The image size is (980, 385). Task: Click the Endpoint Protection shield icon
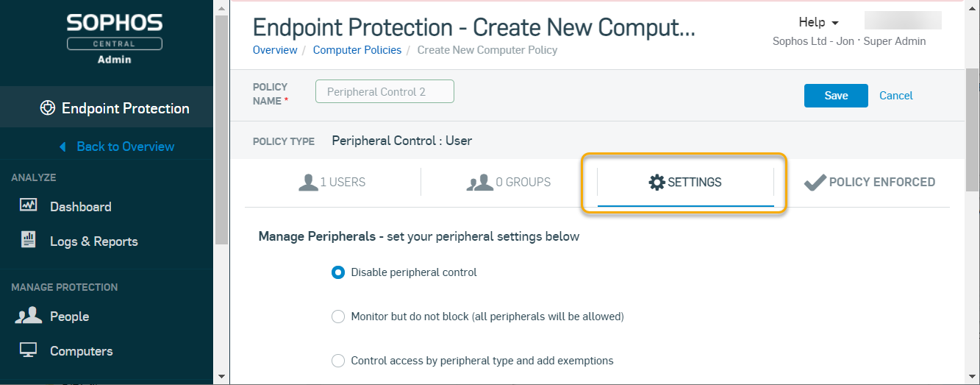[48, 108]
